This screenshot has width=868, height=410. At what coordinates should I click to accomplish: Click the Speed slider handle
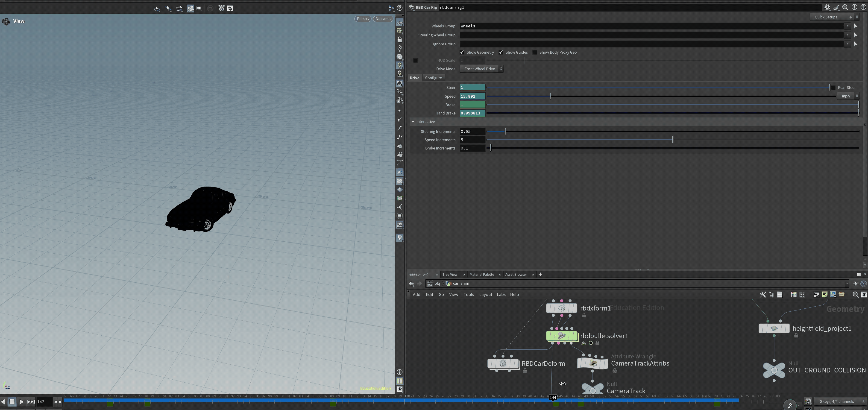coord(550,96)
